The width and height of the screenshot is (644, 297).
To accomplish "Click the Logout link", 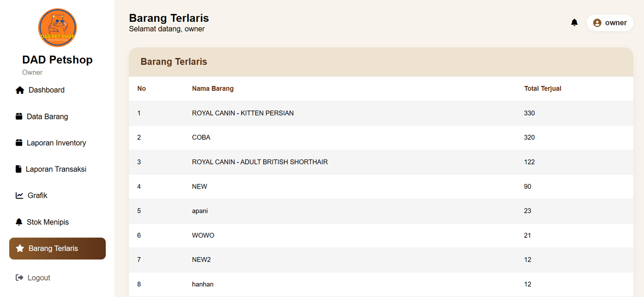I will point(58,278).
